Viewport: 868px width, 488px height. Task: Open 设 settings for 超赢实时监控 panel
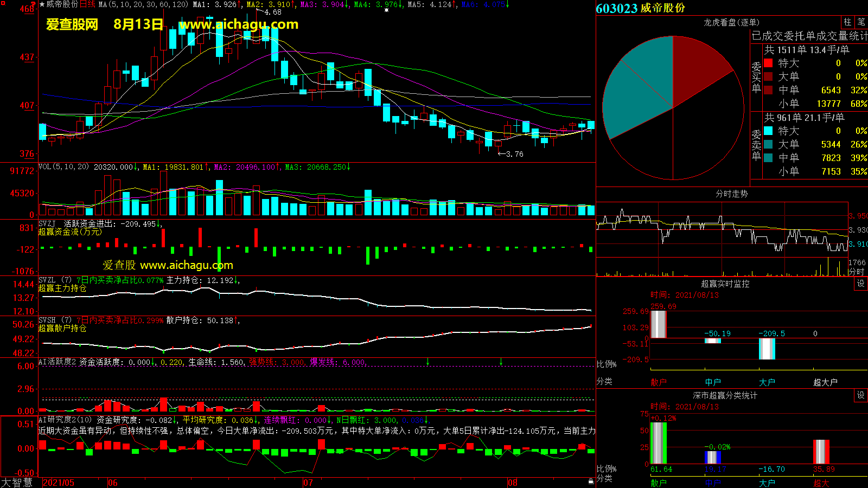[860, 284]
